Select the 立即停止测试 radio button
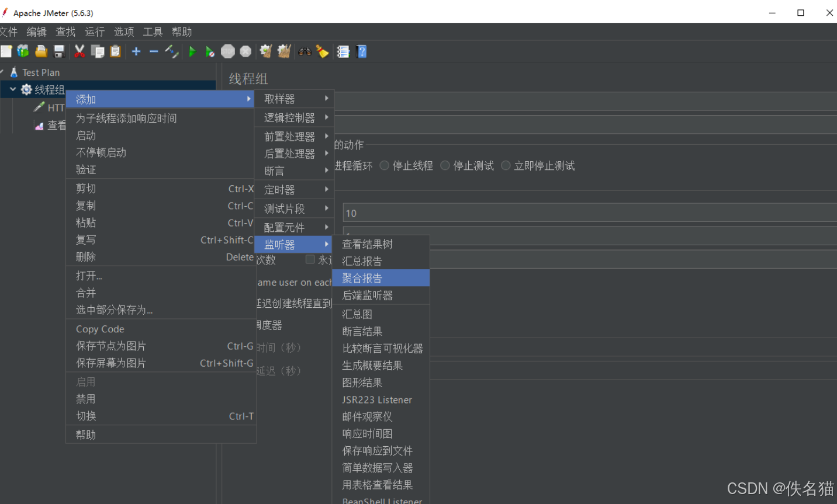837x504 pixels. (506, 165)
